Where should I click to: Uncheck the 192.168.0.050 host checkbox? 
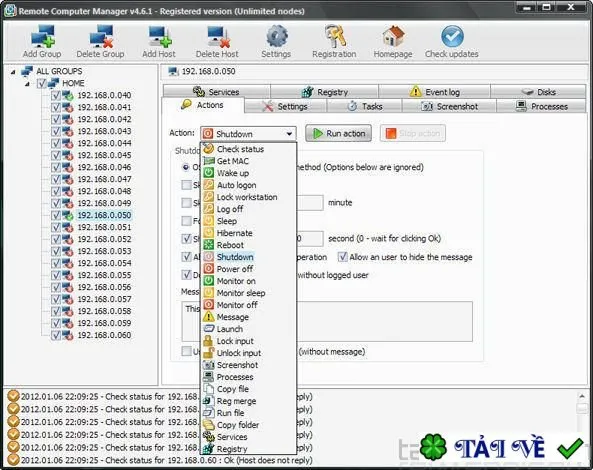click(x=56, y=215)
